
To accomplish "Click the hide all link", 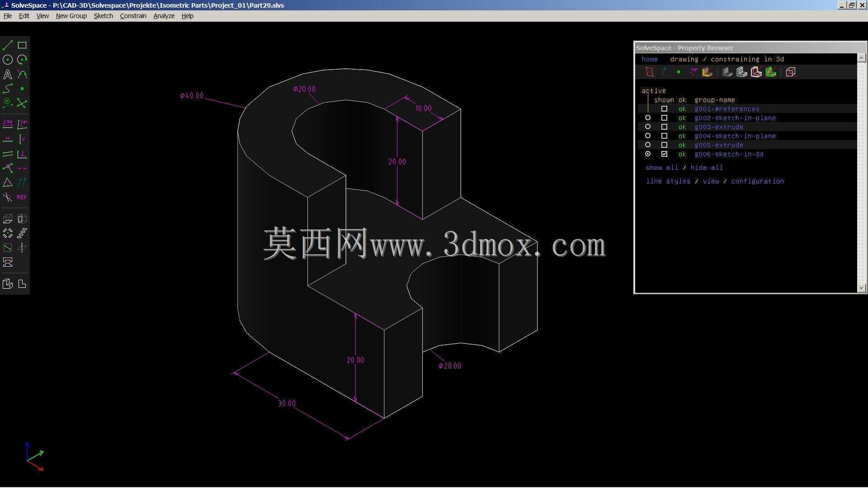I will (707, 168).
